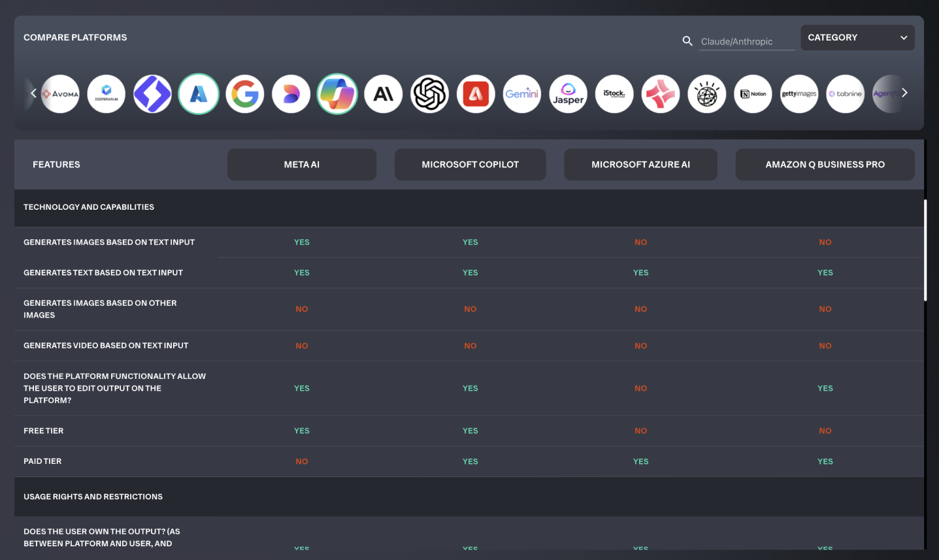Image resolution: width=939 pixels, height=560 pixels.
Task: Select the OpenAI knot logo
Action: pos(429,94)
